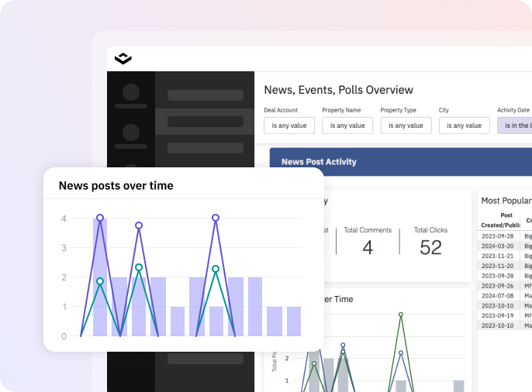Image resolution: width=532 pixels, height=392 pixels.
Task: Open the City filter dropdown
Action: click(464, 126)
